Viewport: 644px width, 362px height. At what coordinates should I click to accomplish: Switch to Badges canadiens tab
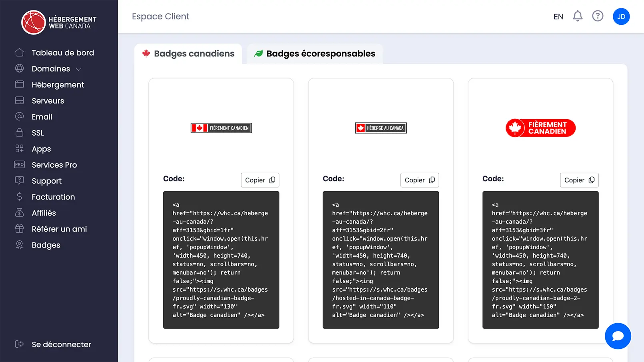coord(188,54)
